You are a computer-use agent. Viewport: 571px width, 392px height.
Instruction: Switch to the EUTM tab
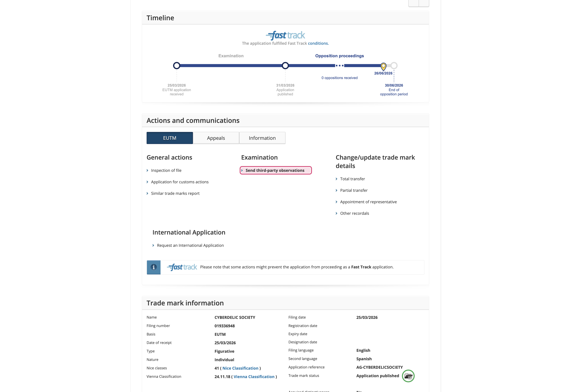tap(170, 138)
